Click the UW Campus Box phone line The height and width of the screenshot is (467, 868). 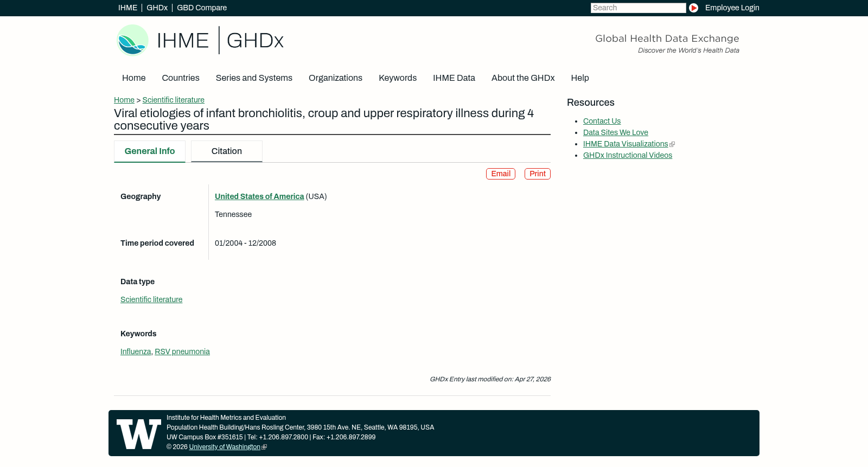[271, 438]
